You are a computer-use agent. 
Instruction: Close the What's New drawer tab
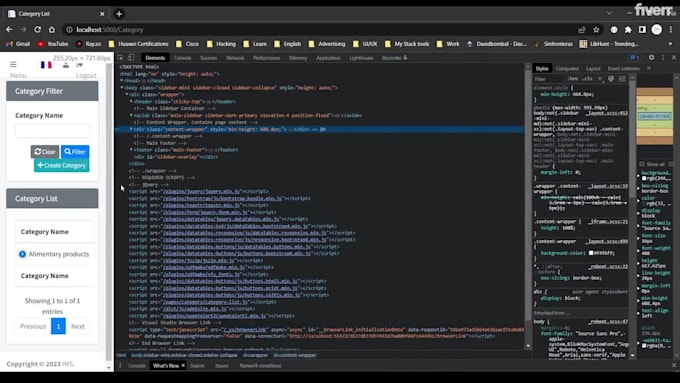[183, 366]
